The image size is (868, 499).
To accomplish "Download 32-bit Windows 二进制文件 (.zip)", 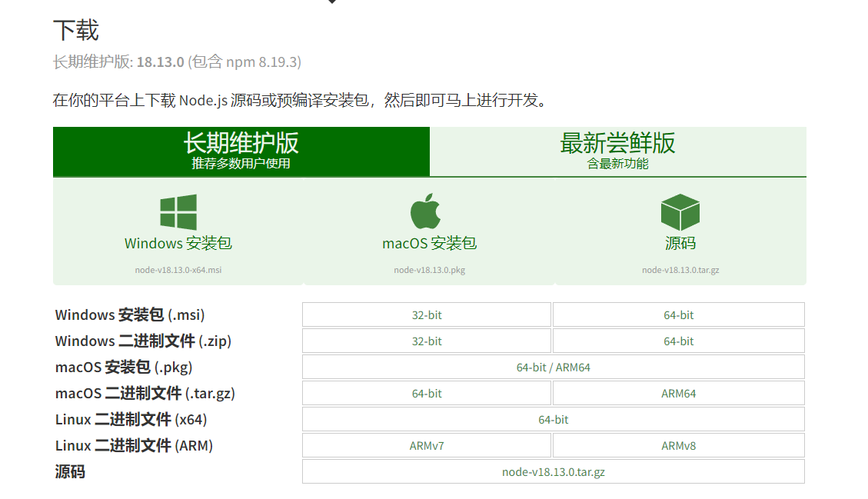I will (x=427, y=341).
